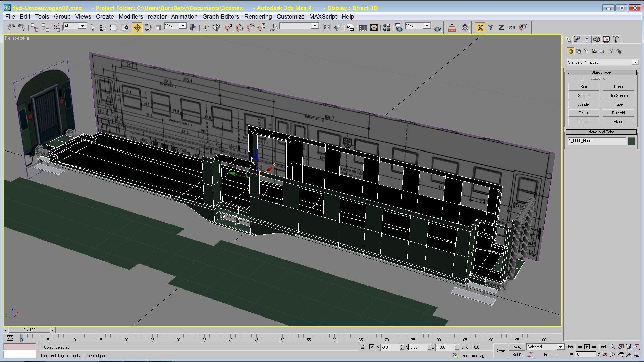Switch to the Utilities hammer tab
The width and height of the screenshot is (644, 362).
point(616,39)
